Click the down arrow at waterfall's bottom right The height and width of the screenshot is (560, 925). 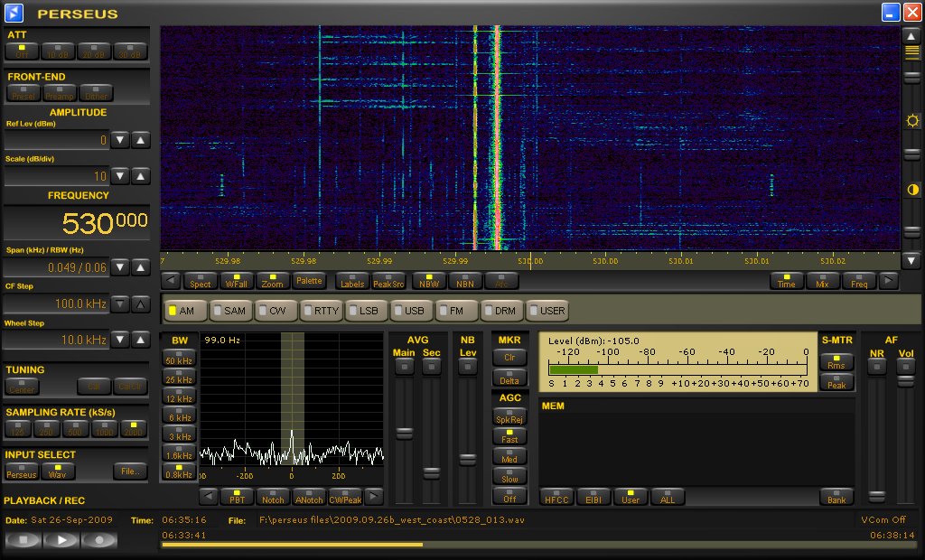[x=911, y=259]
